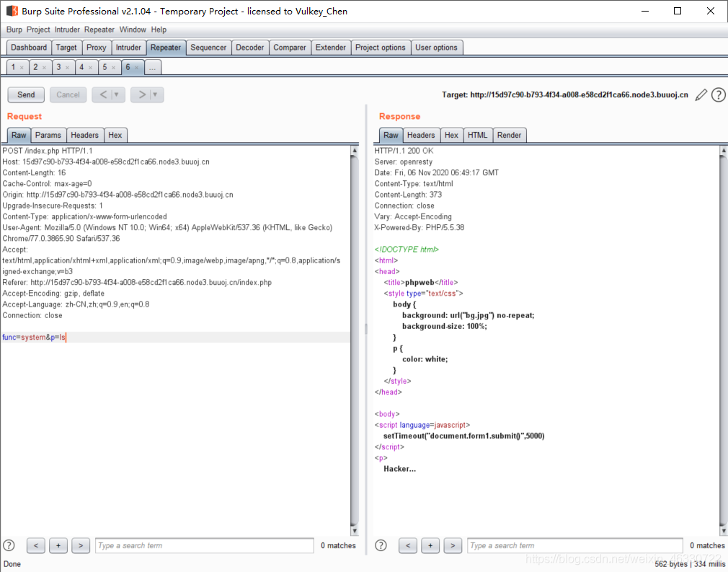Image resolution: width=728 pixels, height=572 pixels.
Task: Click response scrollbar down arrow
Action: [x=724, y=531]
